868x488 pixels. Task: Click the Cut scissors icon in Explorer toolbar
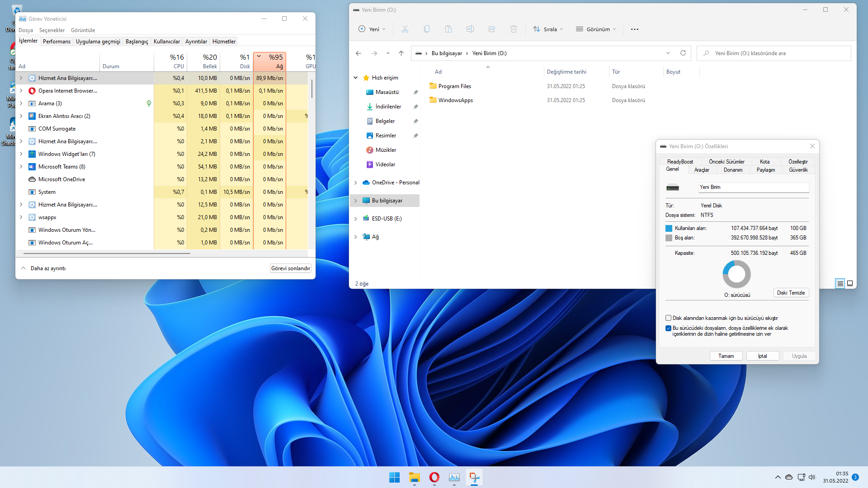[405, 29]
